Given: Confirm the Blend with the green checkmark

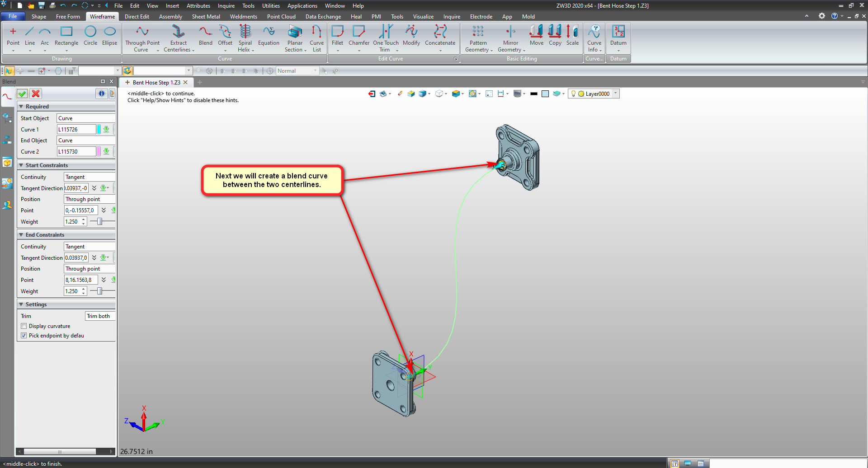Looking at the screenshot, I should point(22,94).
